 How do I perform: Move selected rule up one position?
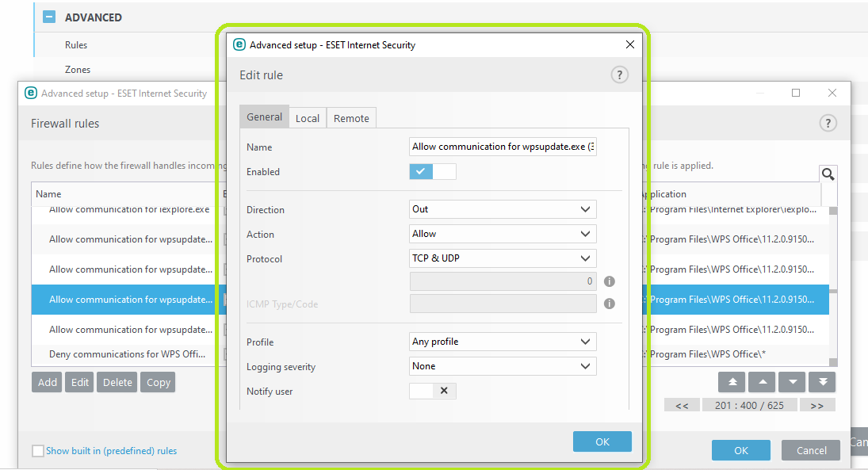(762, 382)
